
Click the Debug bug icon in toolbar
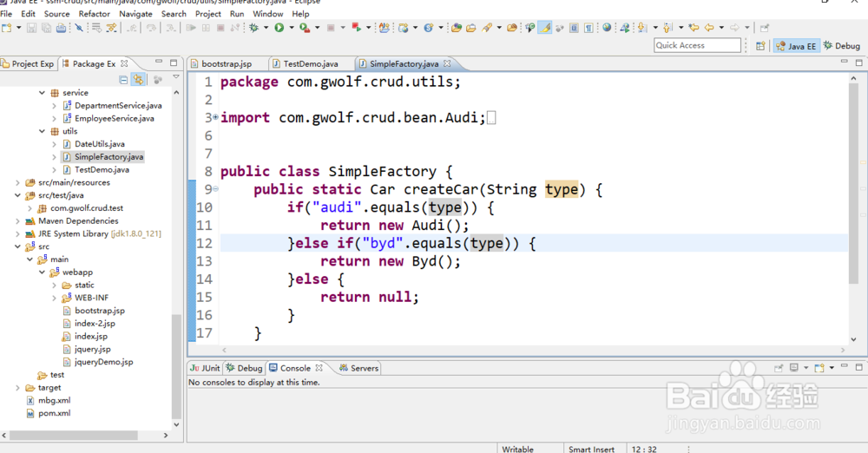(253, 28)
